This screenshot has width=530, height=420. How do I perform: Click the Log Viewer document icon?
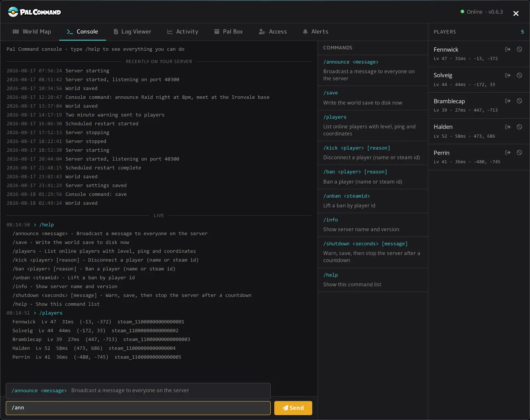[116, 32]
